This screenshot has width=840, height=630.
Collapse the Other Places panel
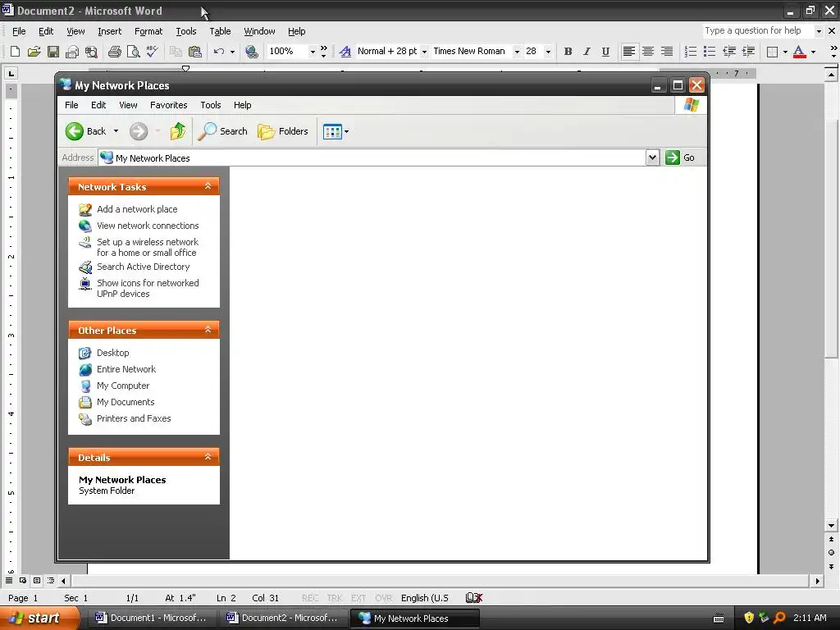(208, 330)
